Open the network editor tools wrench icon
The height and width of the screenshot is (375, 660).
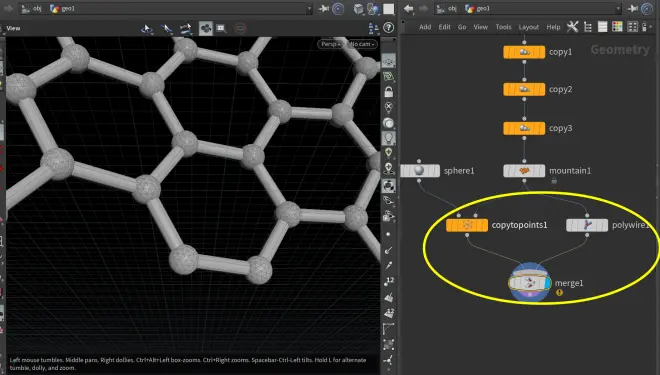[x=572, y=27]
